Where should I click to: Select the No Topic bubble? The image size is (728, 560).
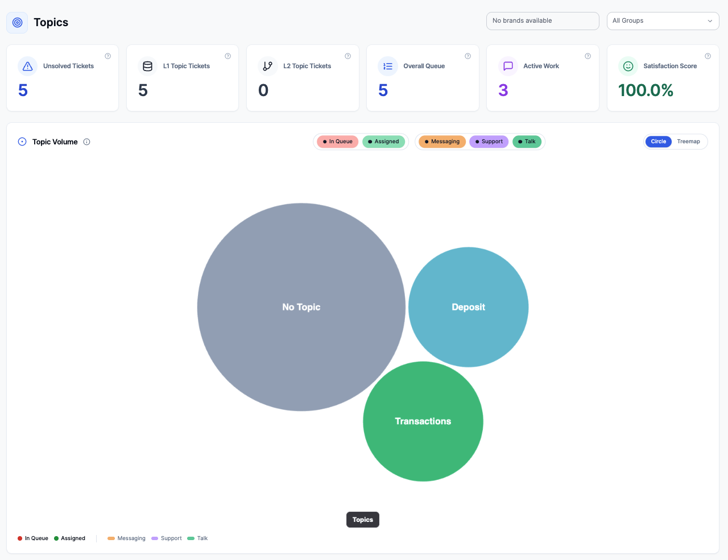pyautogui.click(x=301, y=307)
